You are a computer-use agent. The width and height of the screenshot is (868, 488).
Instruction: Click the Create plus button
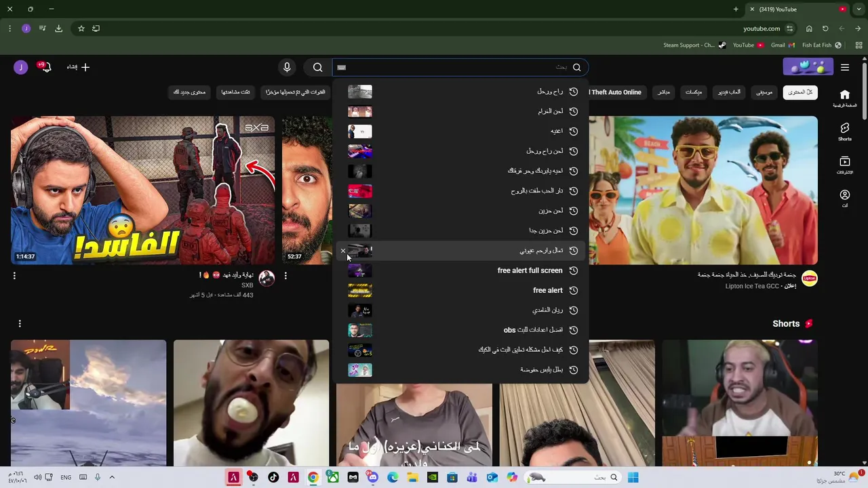point(78,67)
